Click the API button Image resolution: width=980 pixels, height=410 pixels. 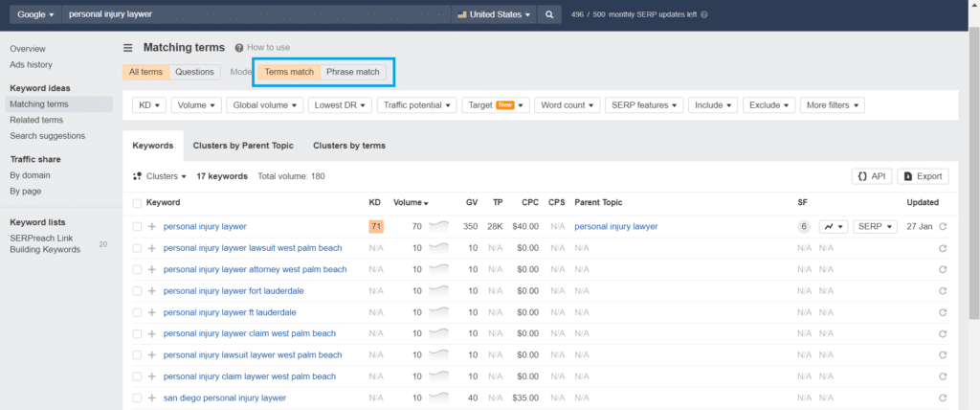(871, 176)
